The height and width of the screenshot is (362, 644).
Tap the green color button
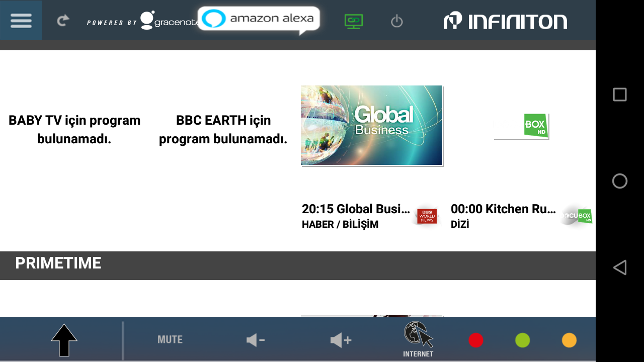523,340
